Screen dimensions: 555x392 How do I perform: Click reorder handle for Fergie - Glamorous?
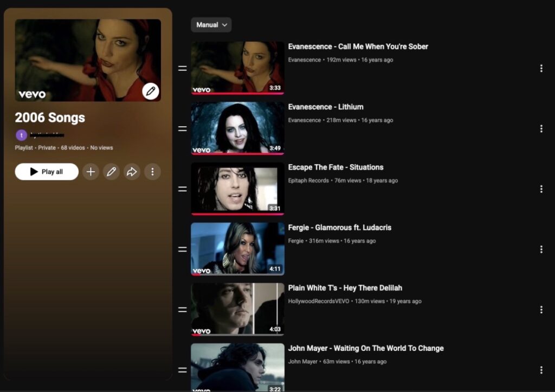[182, 250]
